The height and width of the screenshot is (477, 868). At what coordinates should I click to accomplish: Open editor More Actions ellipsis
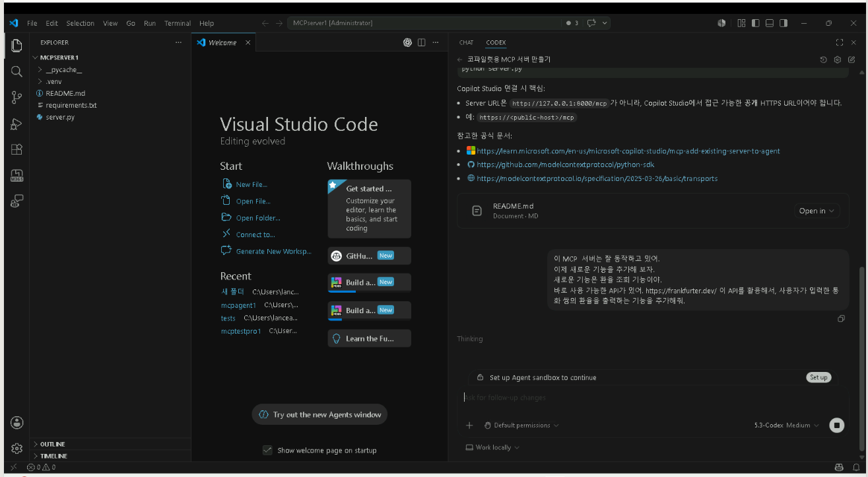(x=436, y=42)
